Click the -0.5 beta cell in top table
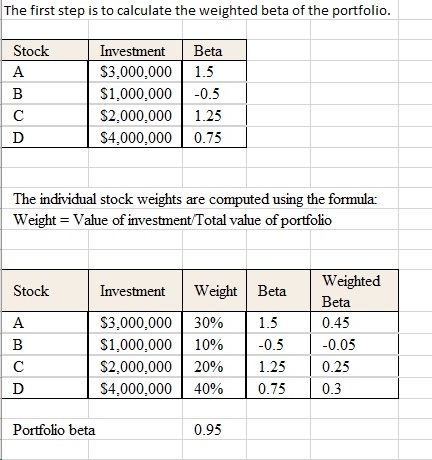Screen dimensions: 432x460 (214, 94)
